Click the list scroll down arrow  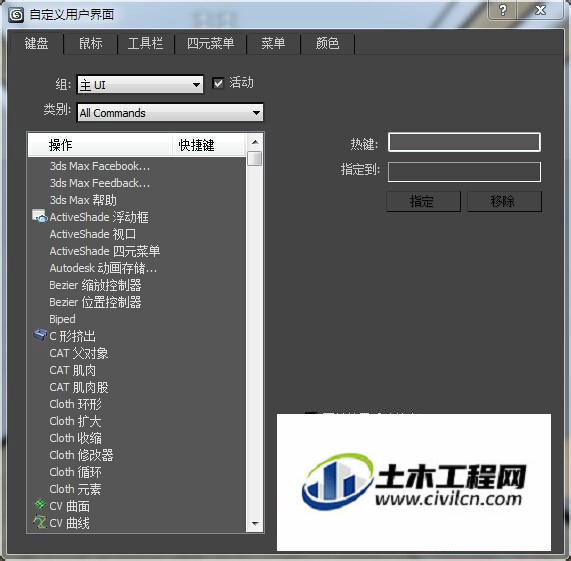click(255, 524)
